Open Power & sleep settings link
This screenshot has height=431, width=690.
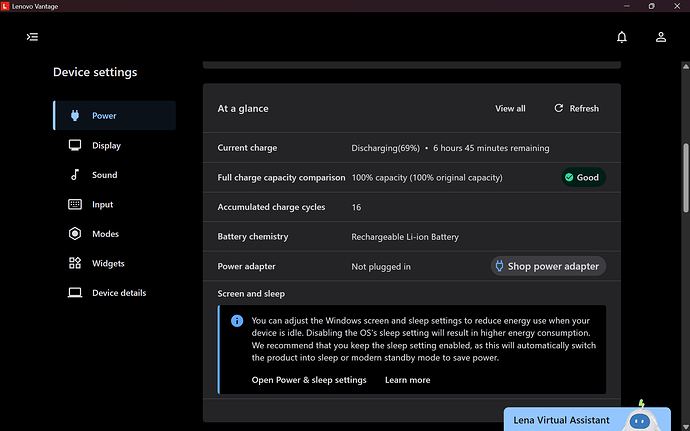309,380
